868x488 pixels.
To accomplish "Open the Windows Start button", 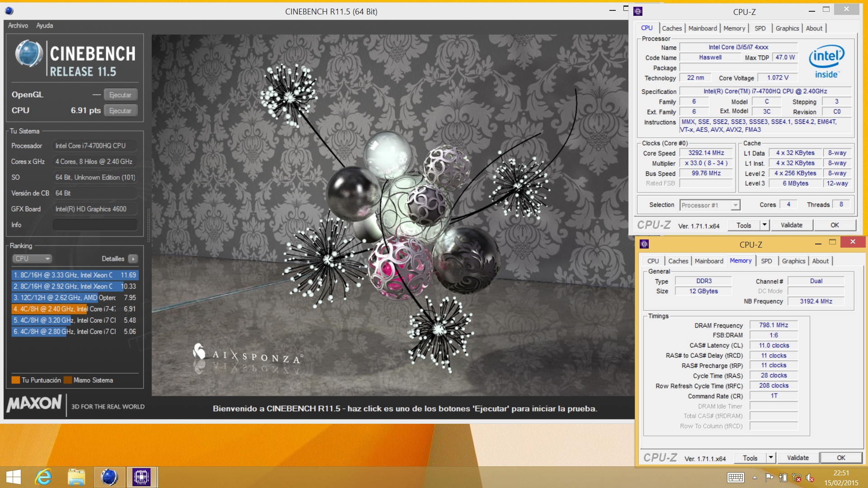I will tap(13, 477).
